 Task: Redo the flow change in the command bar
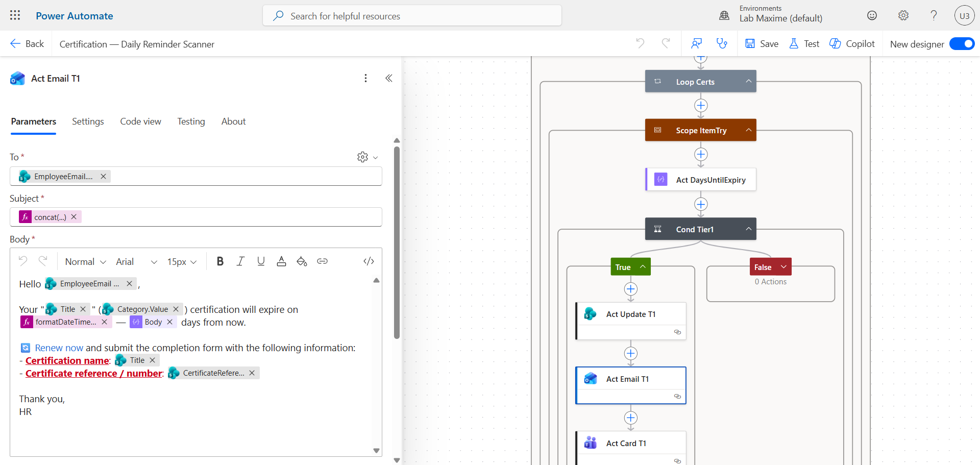666,43
